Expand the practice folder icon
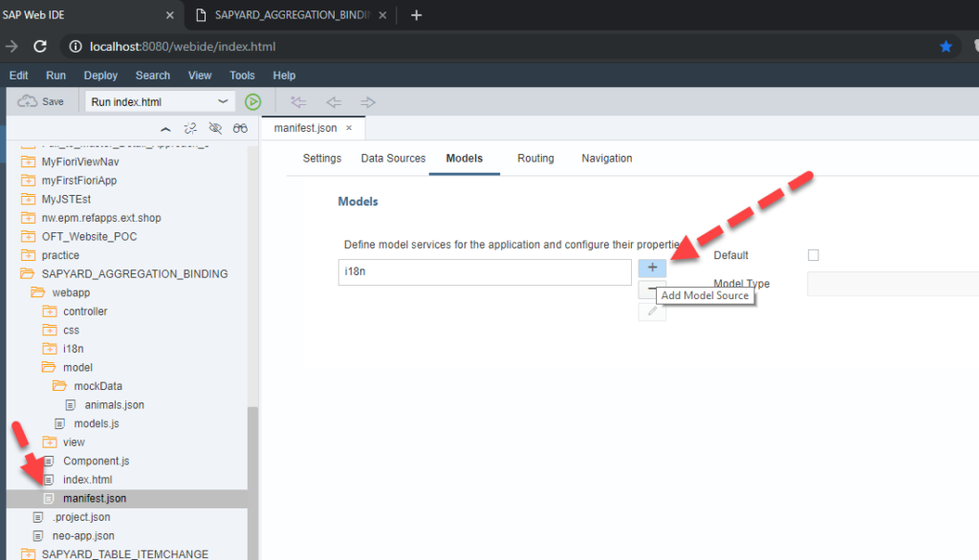This screenshot has width=979, height=560. (x=28, y=255)
